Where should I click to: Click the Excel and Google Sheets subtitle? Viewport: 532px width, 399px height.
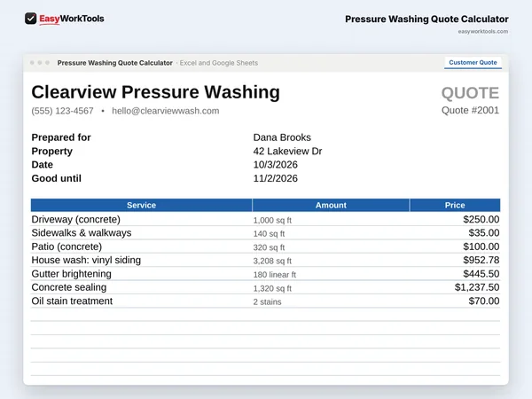pos(219,63)
